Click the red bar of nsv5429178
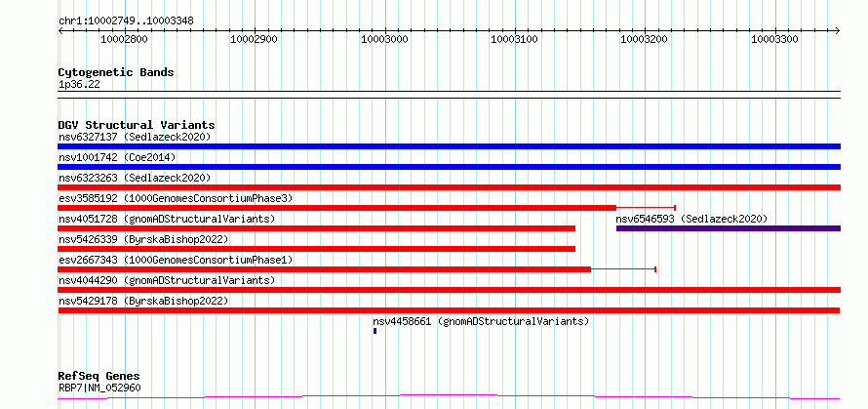Screen dimensions: 868x409 (x=449, y=310)
